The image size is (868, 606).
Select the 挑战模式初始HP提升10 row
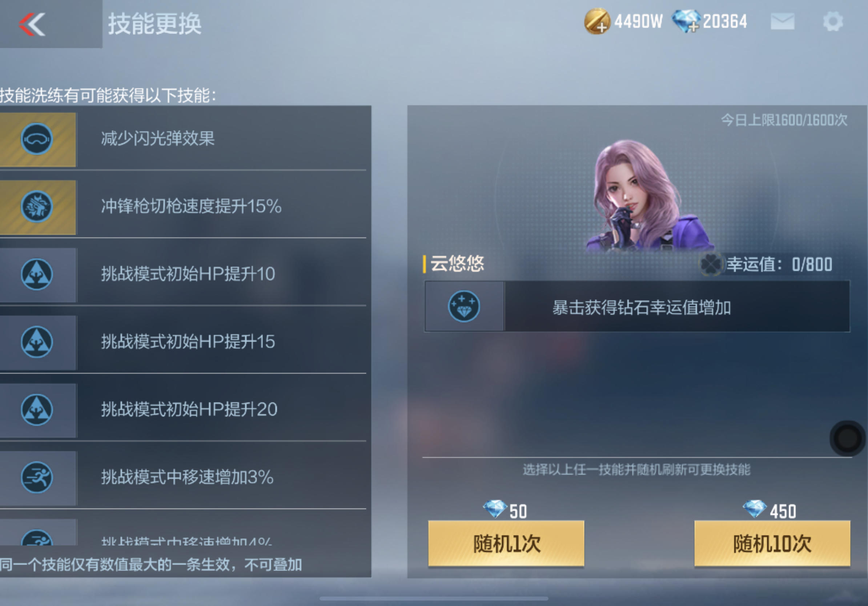click(x=183, y=275)
